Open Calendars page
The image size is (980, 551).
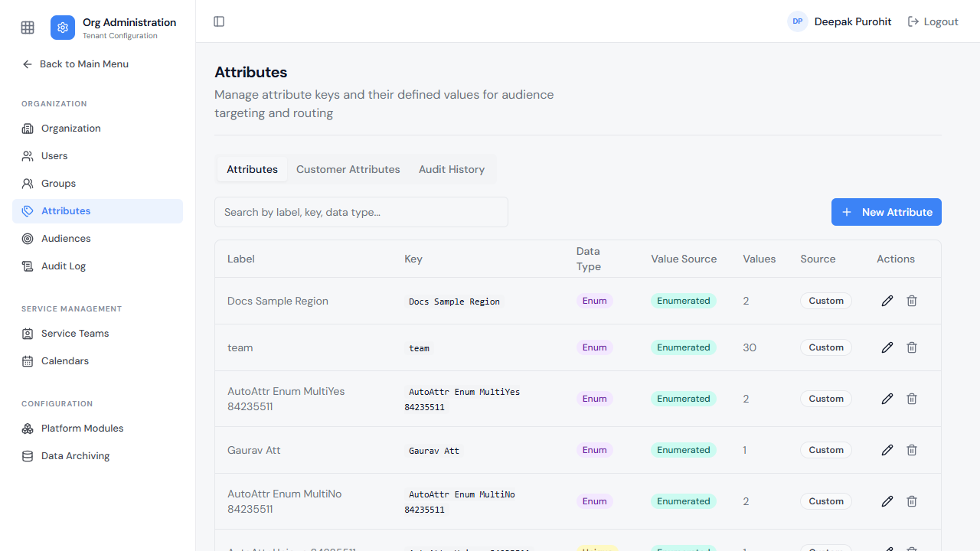(97, 361)
